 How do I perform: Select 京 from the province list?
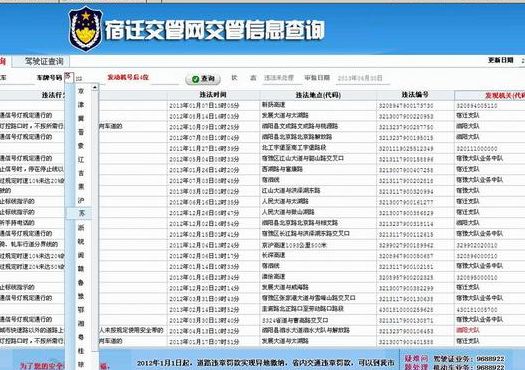click(81, 91)
